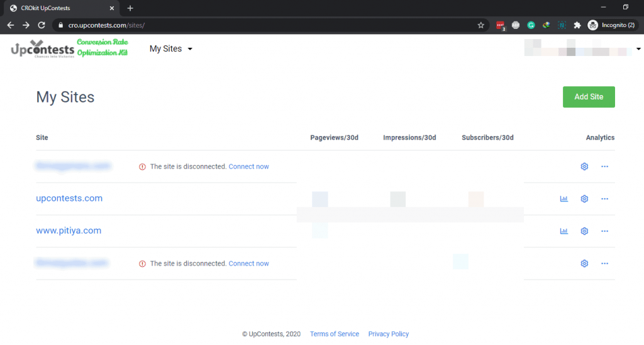This screenshot has width=644, height=345.
Task: Click the teal N extension icon
Action: (x=562, y=25)
